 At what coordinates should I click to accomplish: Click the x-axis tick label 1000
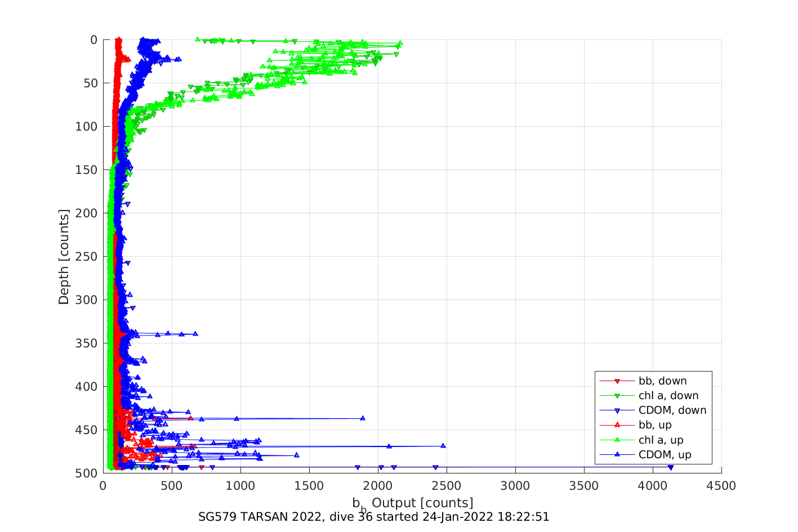240,486
